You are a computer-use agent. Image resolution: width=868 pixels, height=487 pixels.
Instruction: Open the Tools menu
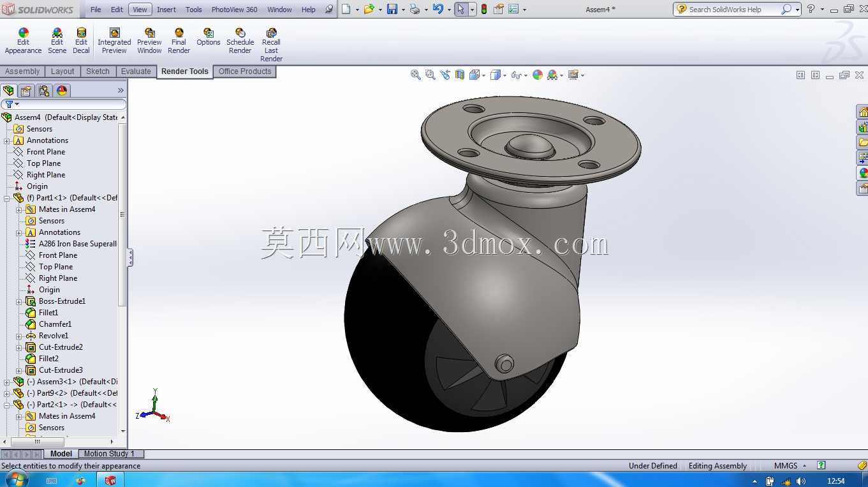(194, 10)
